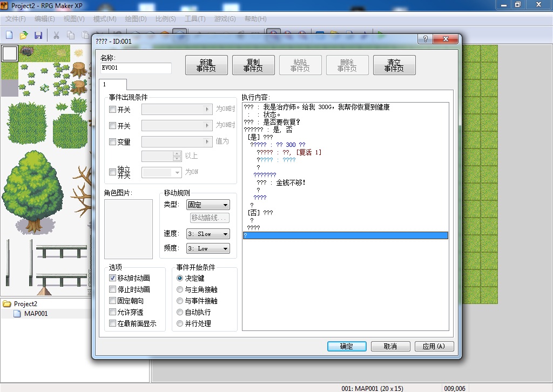
Task: Click the Copy toolbar icon
Action: [x=71, y=35]
